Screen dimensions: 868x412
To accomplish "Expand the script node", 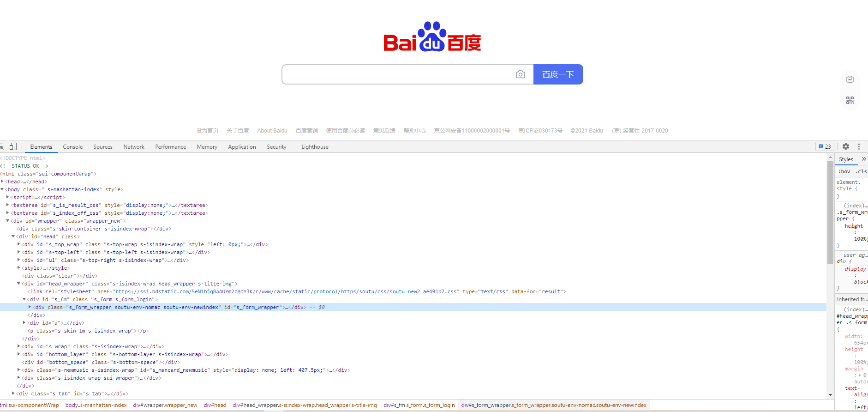I will 8,197.
